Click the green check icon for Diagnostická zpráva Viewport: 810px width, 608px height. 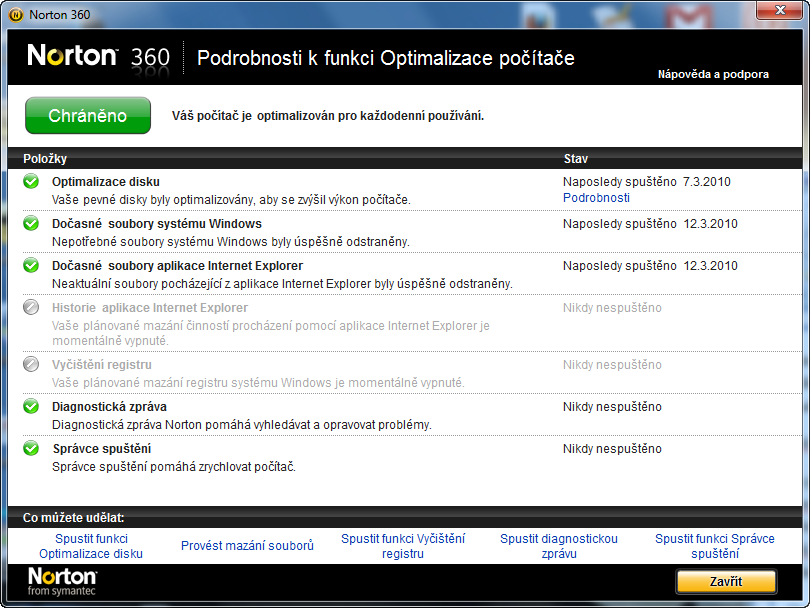31,406
